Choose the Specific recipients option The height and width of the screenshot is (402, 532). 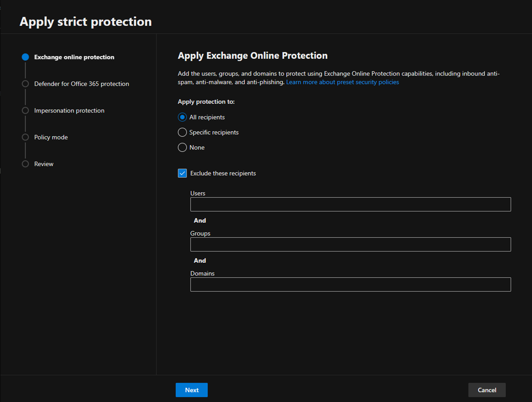coord(182,132)
